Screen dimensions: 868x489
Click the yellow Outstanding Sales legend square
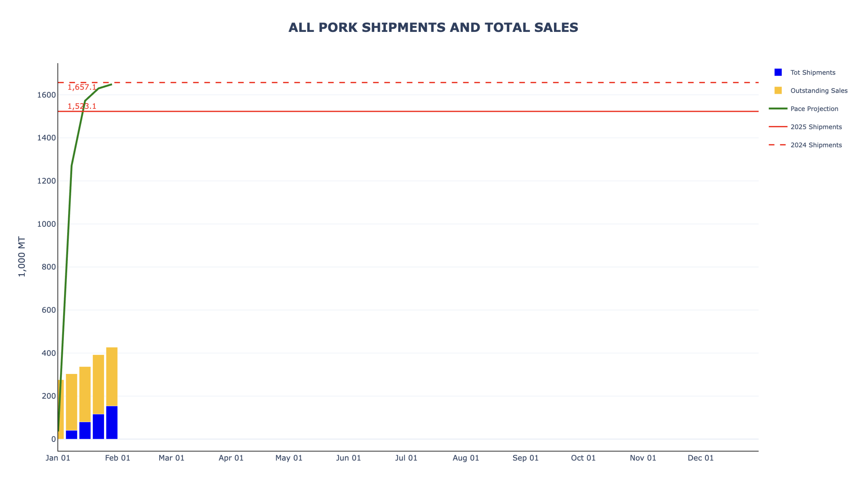click(777, 90)
